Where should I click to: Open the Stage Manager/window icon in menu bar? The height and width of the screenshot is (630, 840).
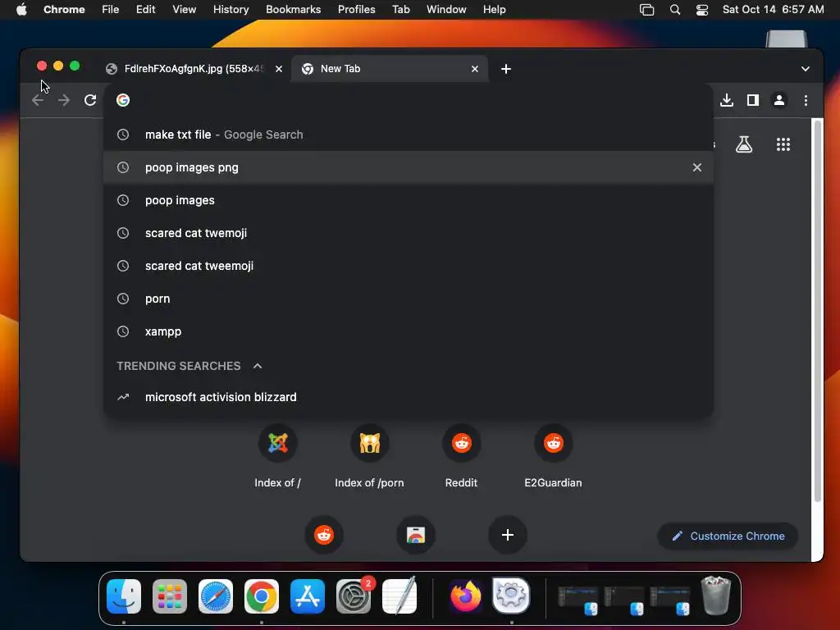tap(646, 10)
